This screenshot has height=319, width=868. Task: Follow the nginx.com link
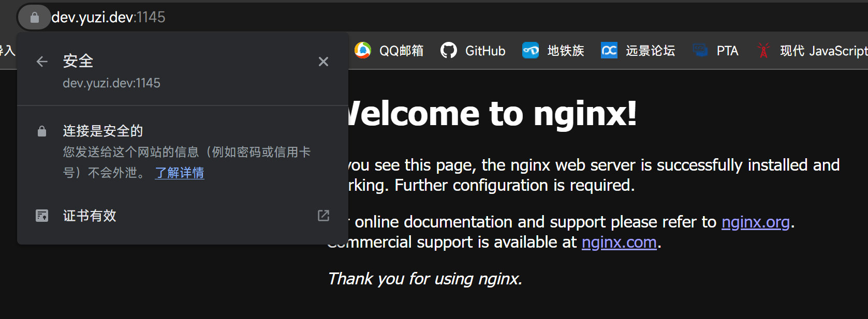tap(619, 242)
